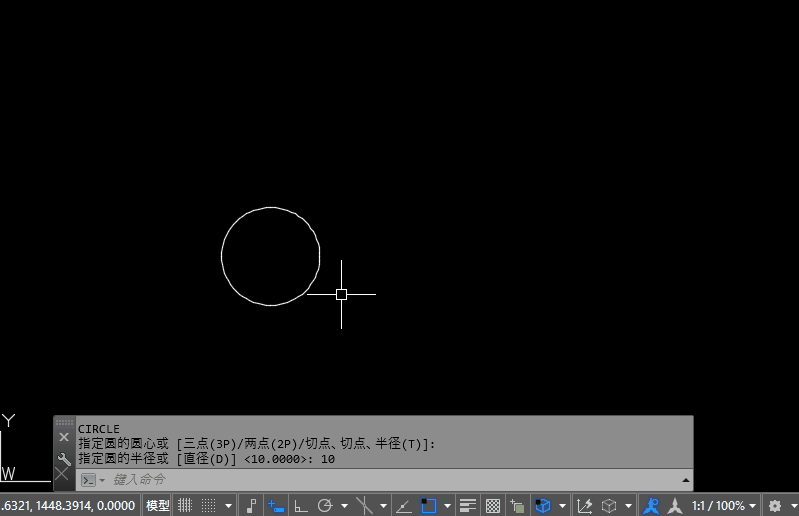Viewport: 799px width, 516px height.
Task: Click the dynamic UCS icon
Action: click(585, 506)
